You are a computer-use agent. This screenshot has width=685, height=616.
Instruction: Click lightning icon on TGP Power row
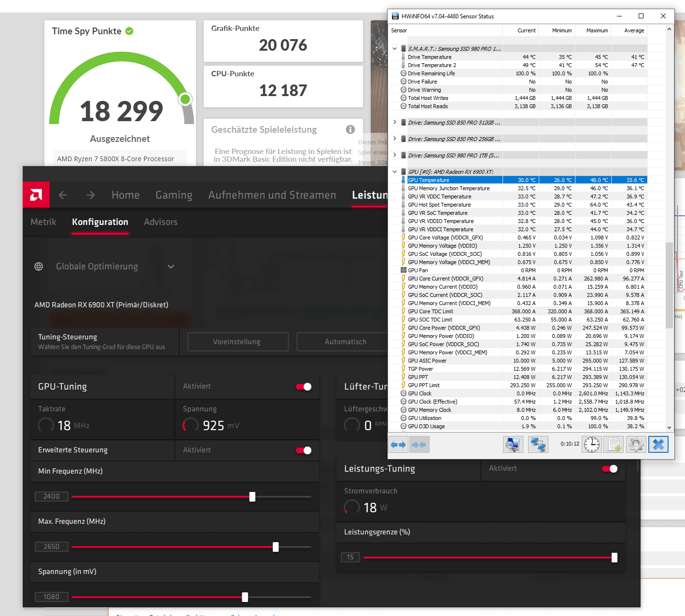pyautogui.click(x=404, y=369)
